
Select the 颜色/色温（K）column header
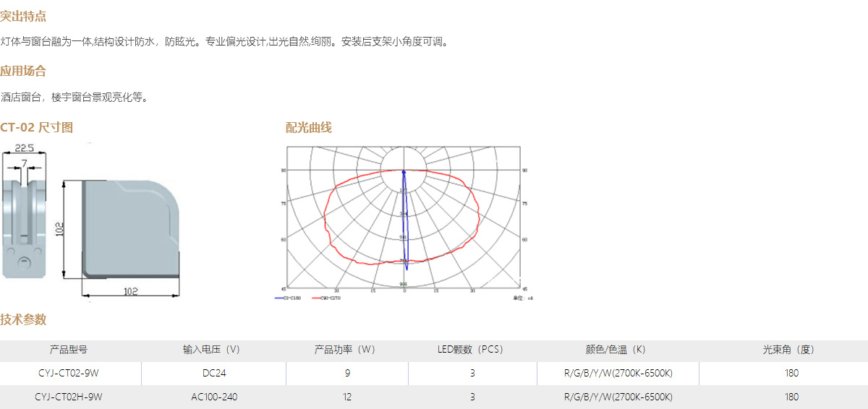(616, 350)
